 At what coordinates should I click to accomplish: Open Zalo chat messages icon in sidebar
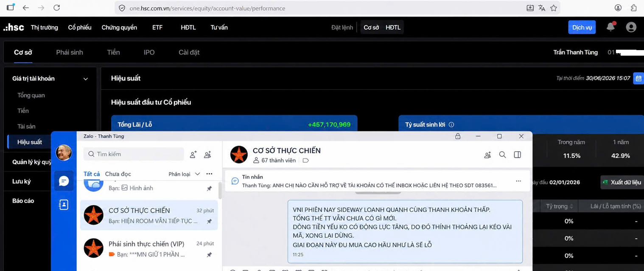64,181
